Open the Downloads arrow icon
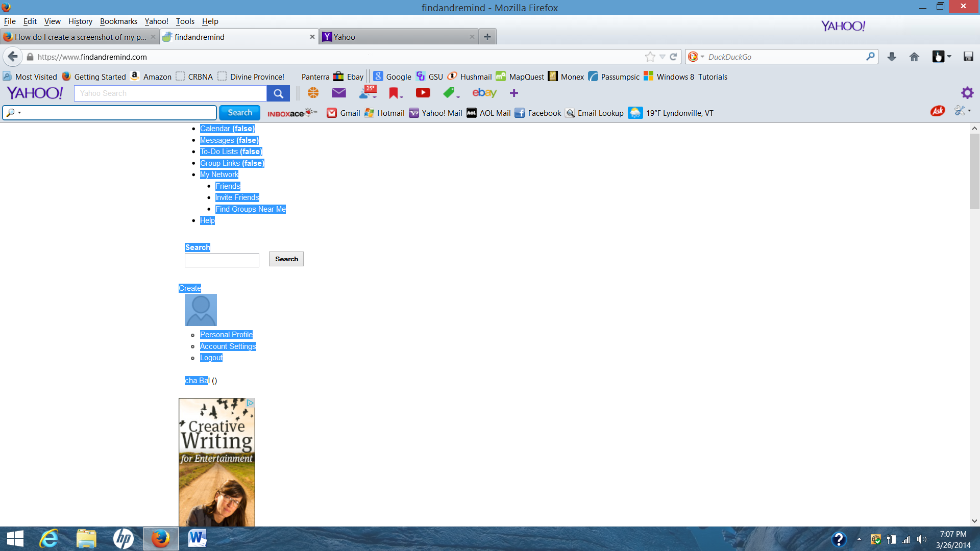 coord(892,57)
